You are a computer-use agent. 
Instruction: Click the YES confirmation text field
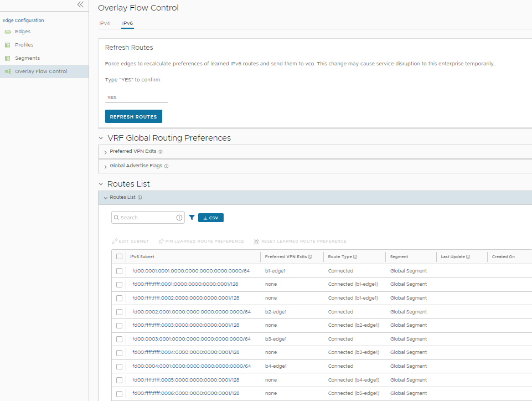tap(136, 97)
